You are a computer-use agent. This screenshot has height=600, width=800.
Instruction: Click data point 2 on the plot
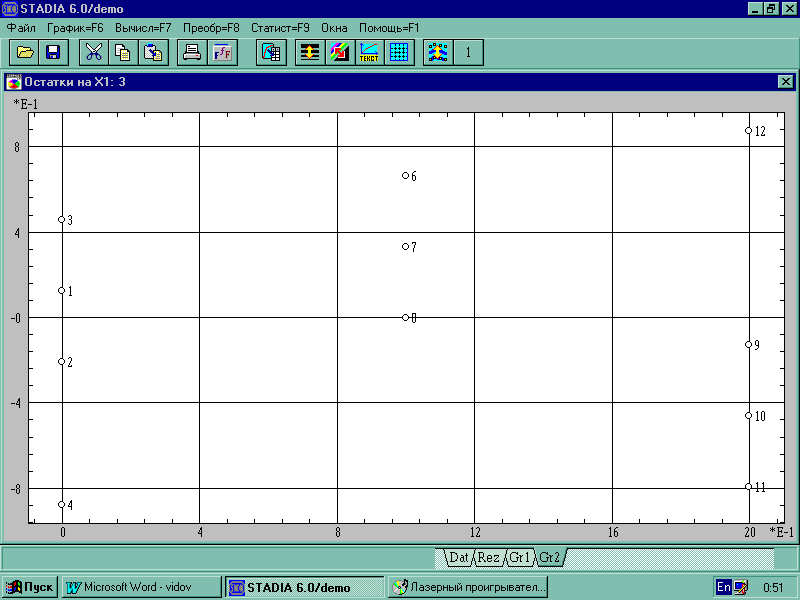click(62, 362)
